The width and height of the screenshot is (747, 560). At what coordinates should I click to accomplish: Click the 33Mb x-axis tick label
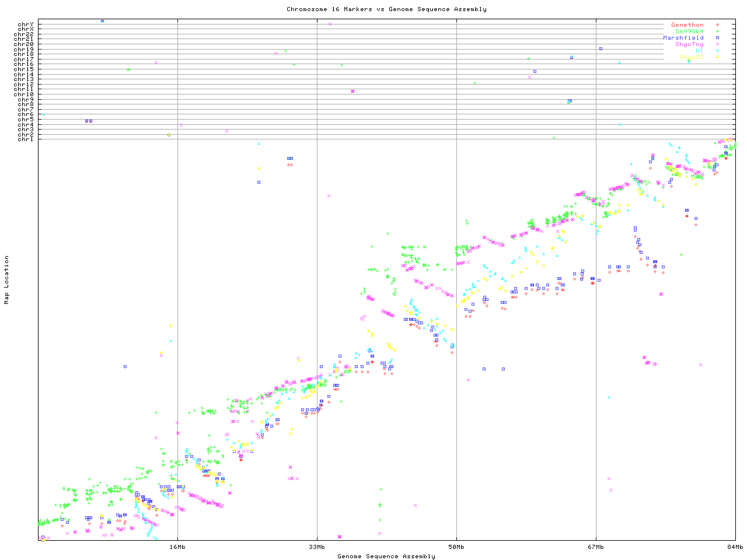[x=317, y=547]
